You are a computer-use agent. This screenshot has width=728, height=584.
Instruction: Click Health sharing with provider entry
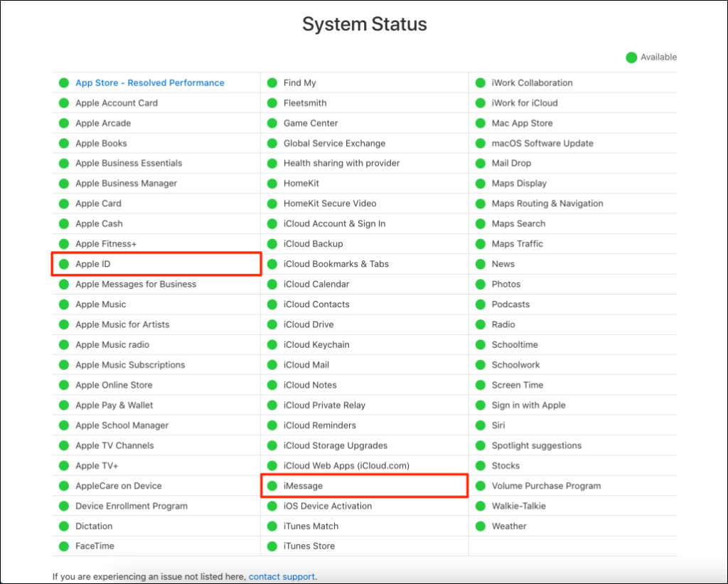coord(341,163)
